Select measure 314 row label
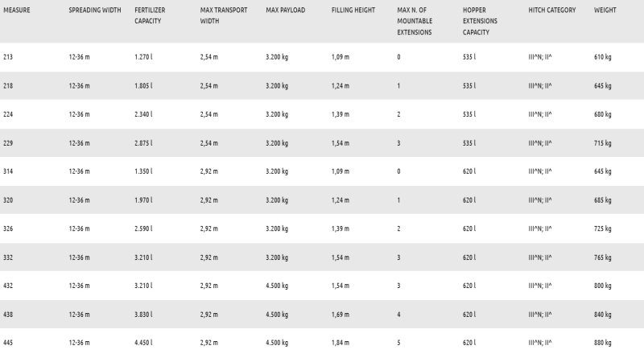Viewport: 644px width, 354px height. (x=8, y=171)
